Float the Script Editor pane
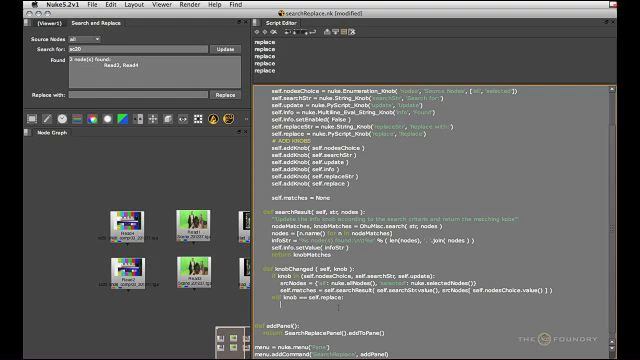 coord(606,22)
